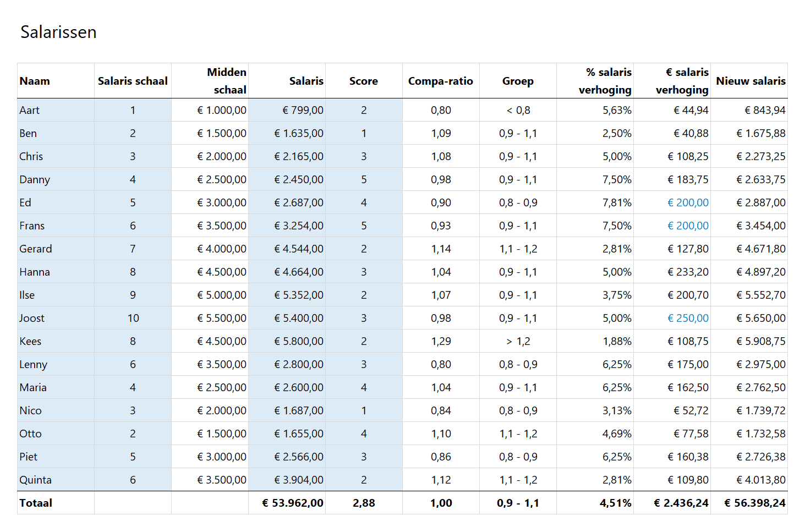The width and height of the screenshot is (805, 532).
Task: Click the Groep column header
Action: (517, 80)
